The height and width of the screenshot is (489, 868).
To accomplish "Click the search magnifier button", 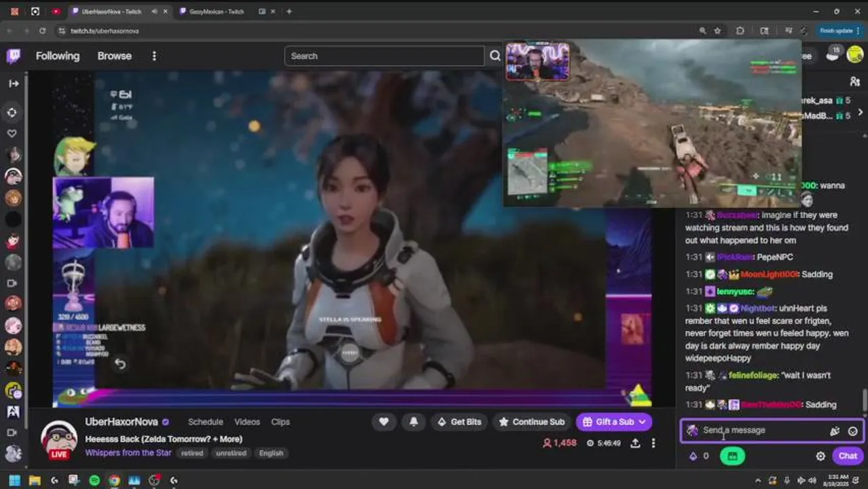I will coord(495,56).
